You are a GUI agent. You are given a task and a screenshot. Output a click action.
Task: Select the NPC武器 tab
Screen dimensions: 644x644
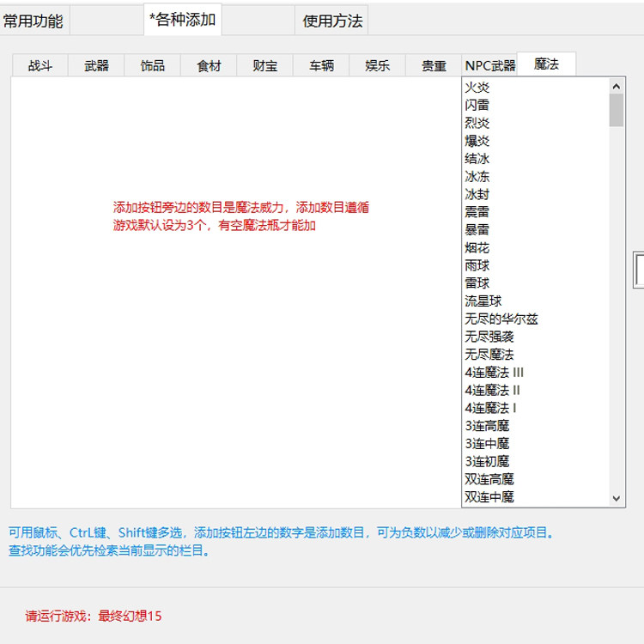[489, 65]
